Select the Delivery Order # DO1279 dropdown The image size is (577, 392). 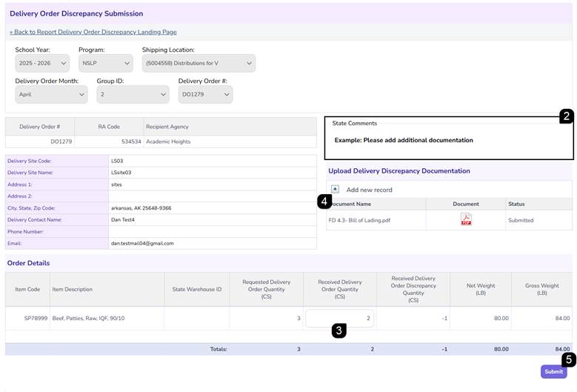pos(205,95)
